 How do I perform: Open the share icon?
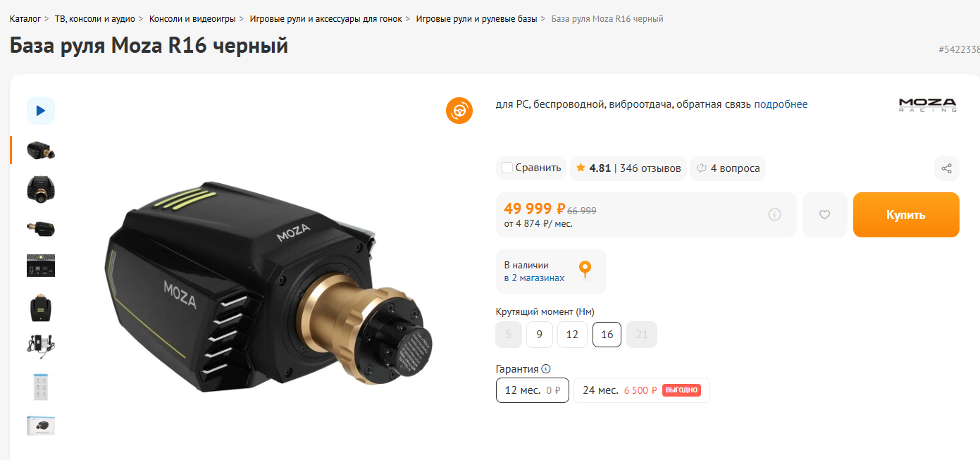click(946, 168)
